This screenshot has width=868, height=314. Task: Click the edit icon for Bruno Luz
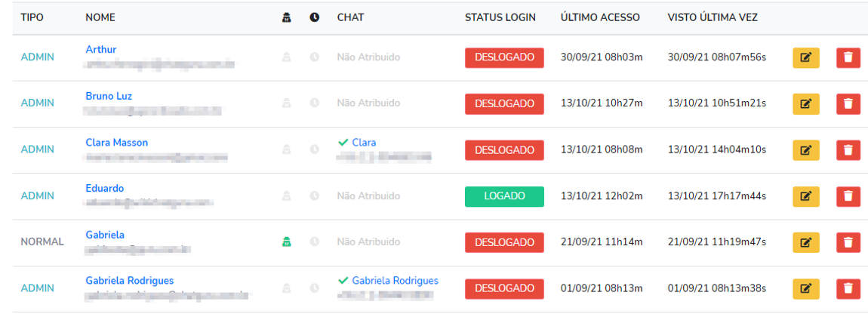[x=806, y=103]
